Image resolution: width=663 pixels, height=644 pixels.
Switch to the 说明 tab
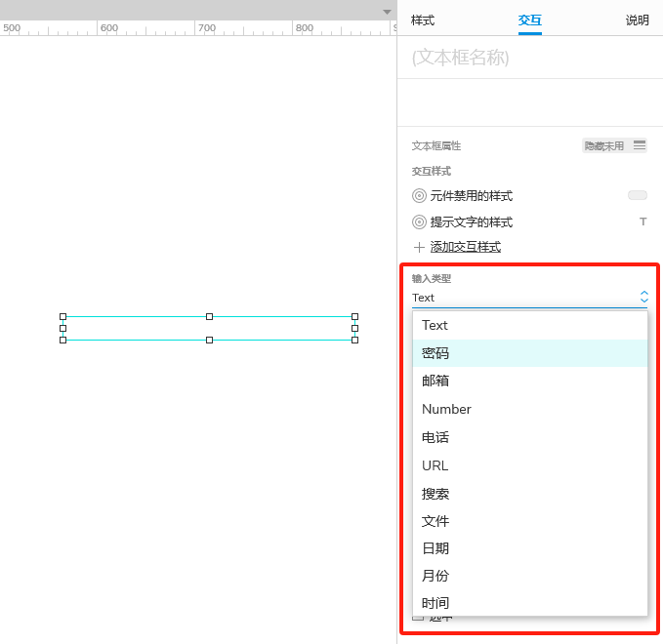[x=638, y=20]
